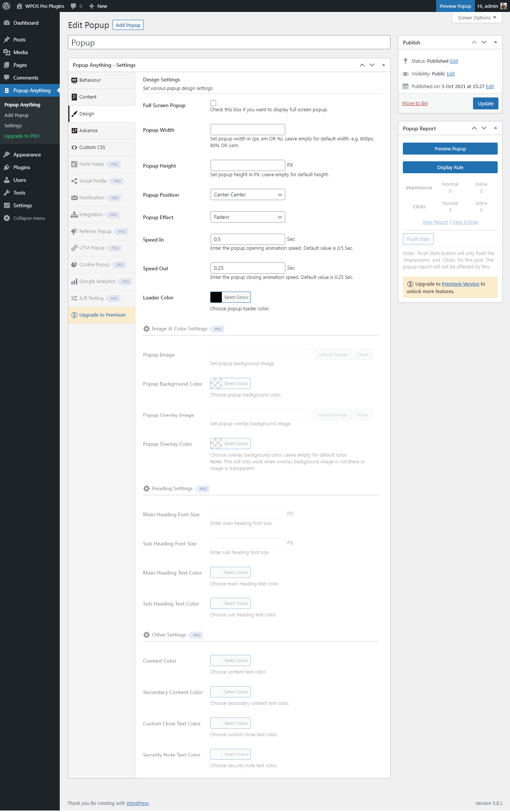Move Popup Anything Settings box up

pyautogui.click(x=362, y=65)
